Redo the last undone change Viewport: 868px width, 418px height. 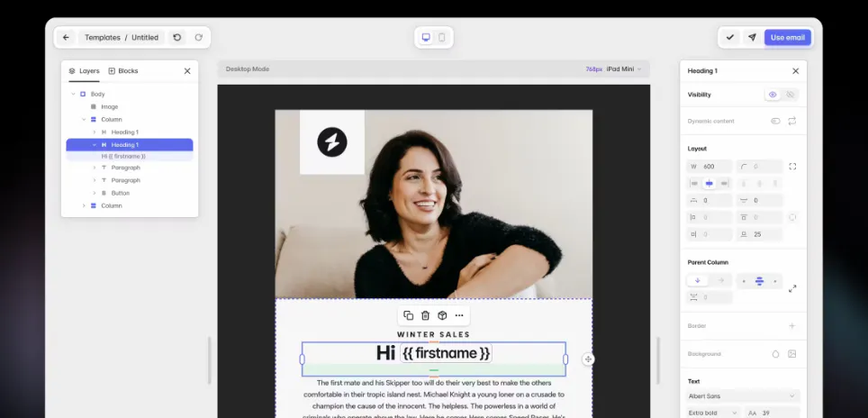[x=198, y=38]
